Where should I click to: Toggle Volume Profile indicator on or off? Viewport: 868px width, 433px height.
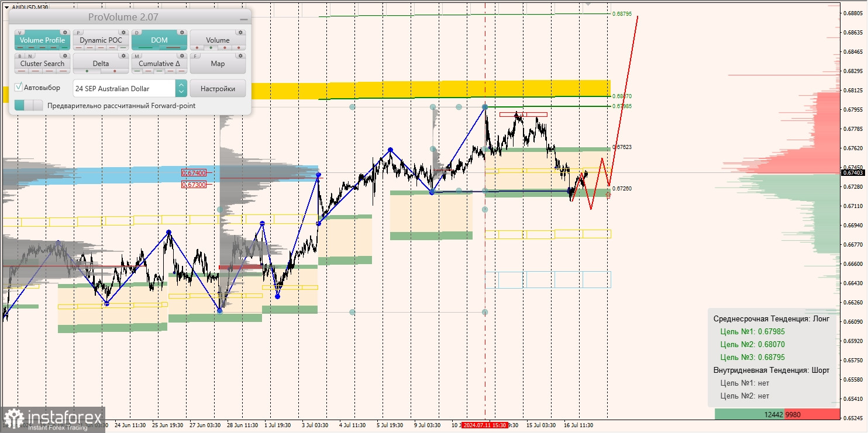point(43,40)
